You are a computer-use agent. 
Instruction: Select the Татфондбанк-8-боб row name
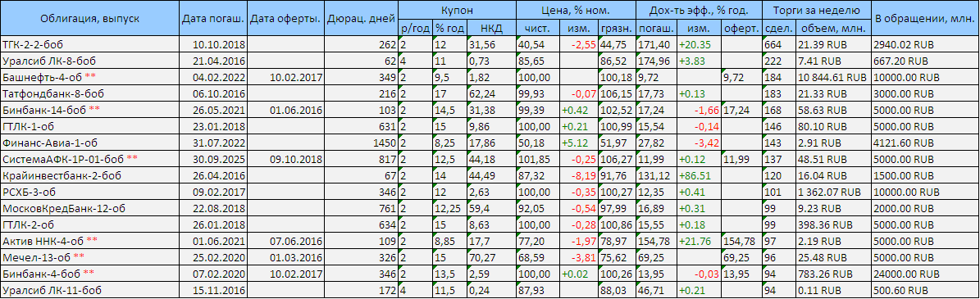pyautogui.click(x=53, y=93)
